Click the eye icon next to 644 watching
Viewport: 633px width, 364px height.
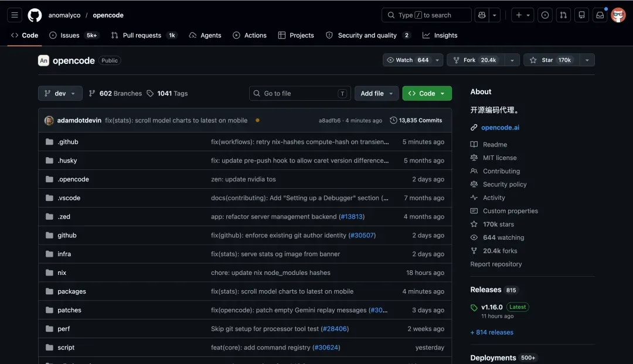tap(474, 238)
